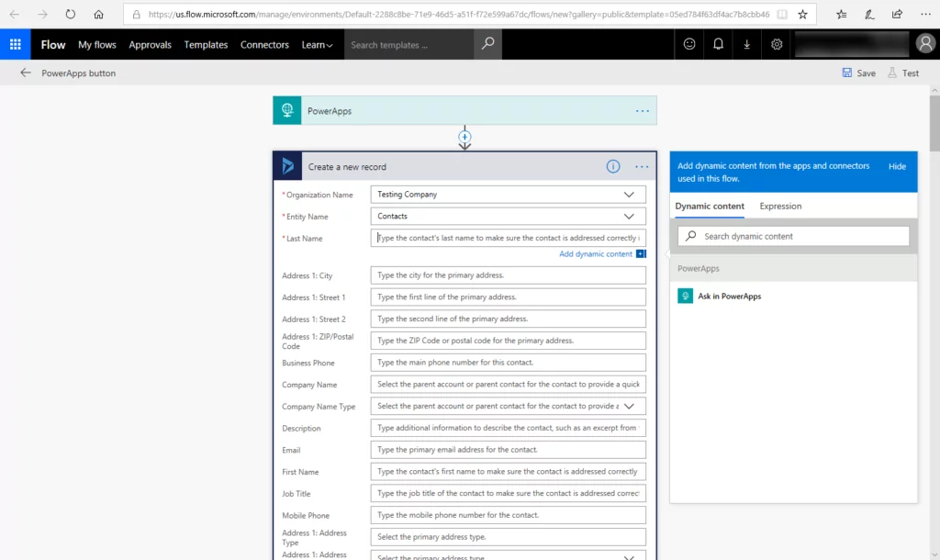
Task: Bookmark page with the star icon
Action: pyautogui.click(x=802, y=15)
